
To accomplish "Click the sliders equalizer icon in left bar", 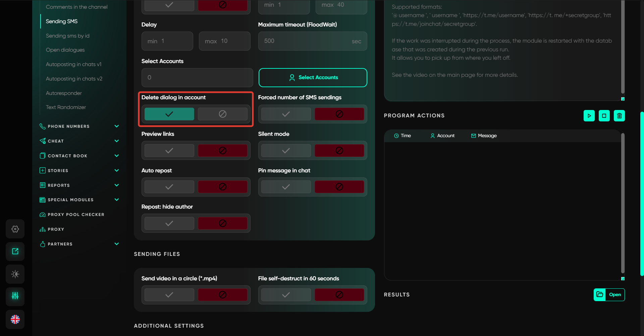I will (x=15, y=296).
